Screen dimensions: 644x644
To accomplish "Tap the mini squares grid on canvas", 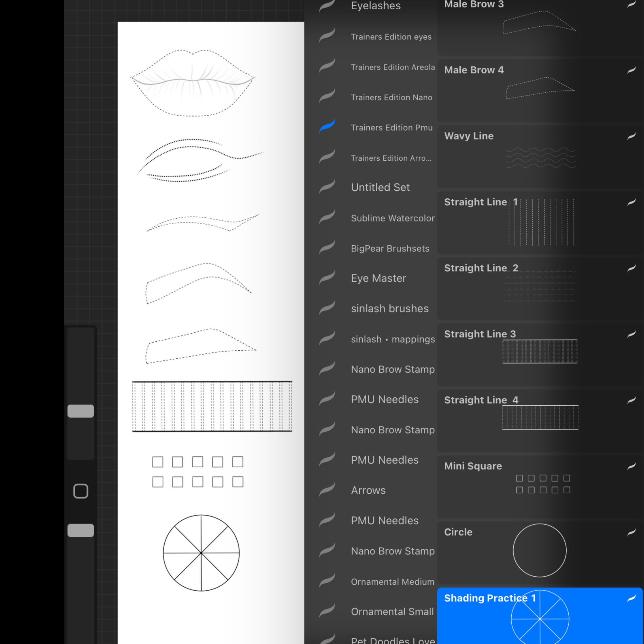I will tap(198, 472).
